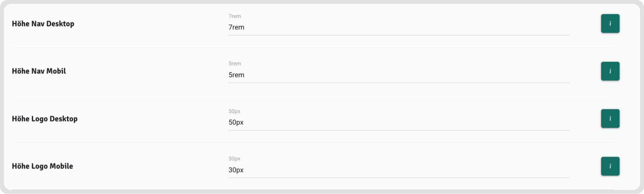Show info for Höhe Logo Desktop
This screenshot has height=194, width=644.
click(610, 118)
